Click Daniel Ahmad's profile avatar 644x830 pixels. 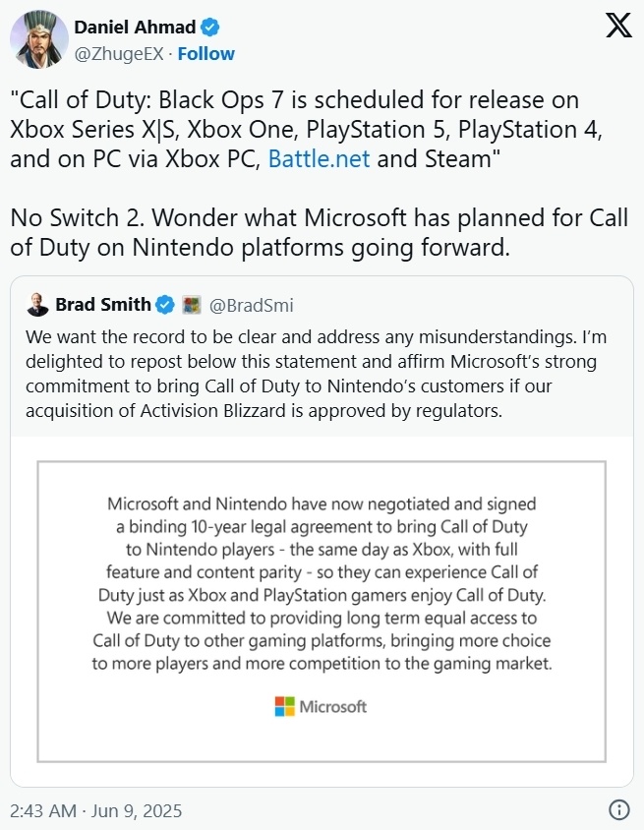point(39,39)
